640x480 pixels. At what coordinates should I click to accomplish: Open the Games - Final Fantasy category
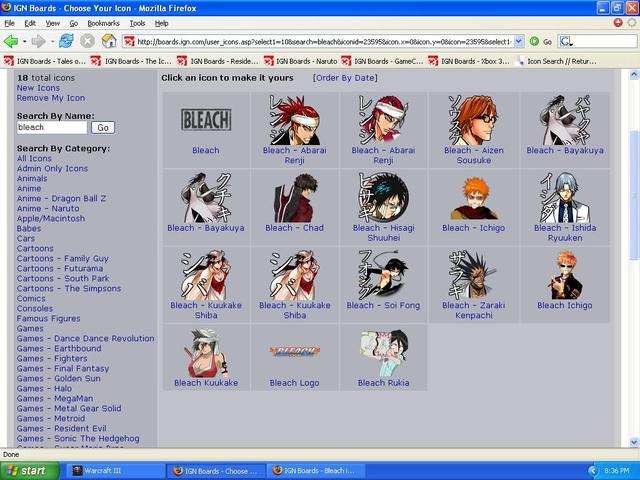pyautogui.click(x=63, y=369)
